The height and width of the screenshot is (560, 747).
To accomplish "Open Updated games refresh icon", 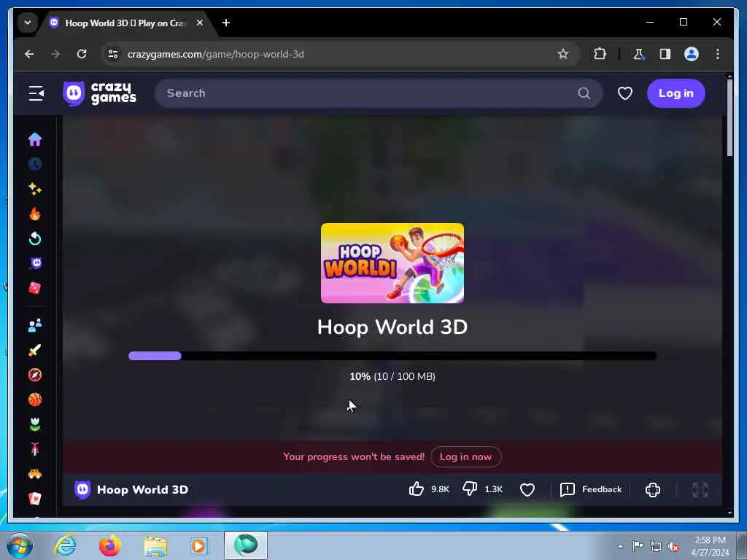I will point(35,238).
